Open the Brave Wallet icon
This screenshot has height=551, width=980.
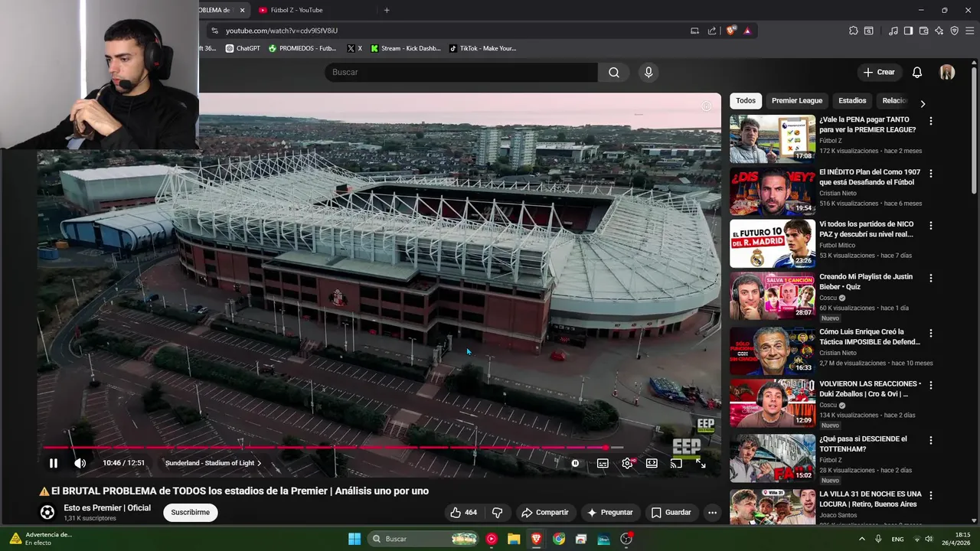click(x=923, y=31)
